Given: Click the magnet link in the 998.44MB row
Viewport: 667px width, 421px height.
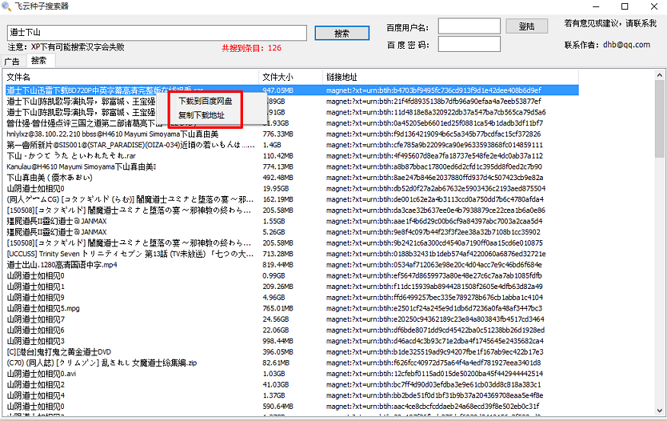Looking at the screenshot, I should [435, 341].
